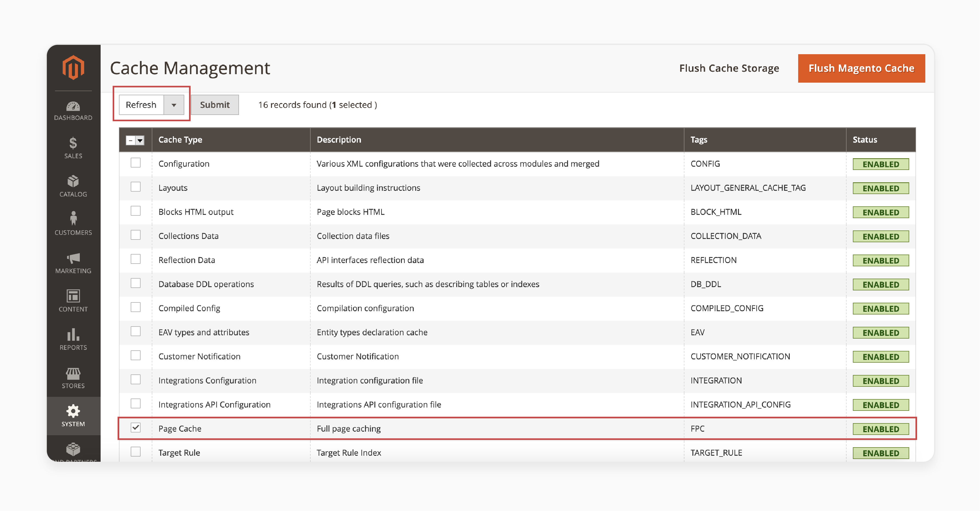980x511 pixels.
Task: Click the BLOCK_HTML tag cell
Action: click(x=716, y=212)
